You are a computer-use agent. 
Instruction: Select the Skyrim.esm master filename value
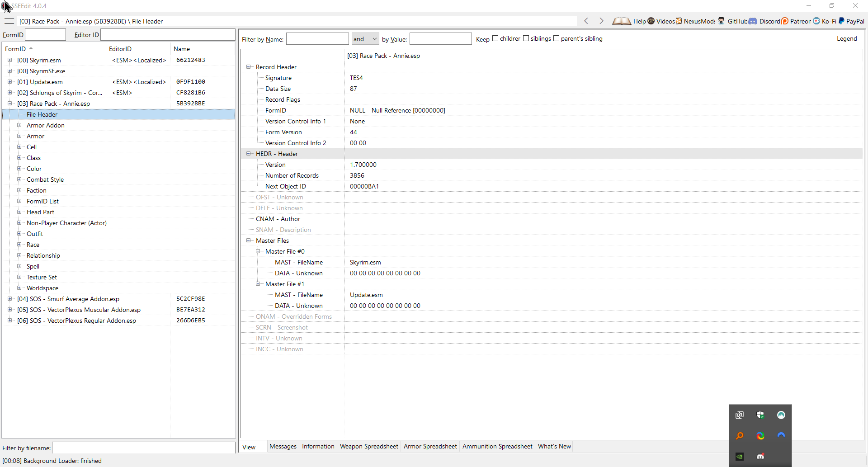pyautogui.click(x=365, y=262)
